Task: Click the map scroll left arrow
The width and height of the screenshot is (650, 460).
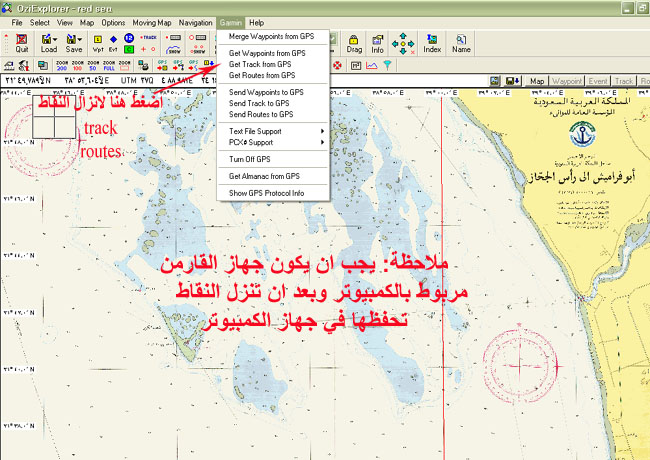Action: click(395, 44)
